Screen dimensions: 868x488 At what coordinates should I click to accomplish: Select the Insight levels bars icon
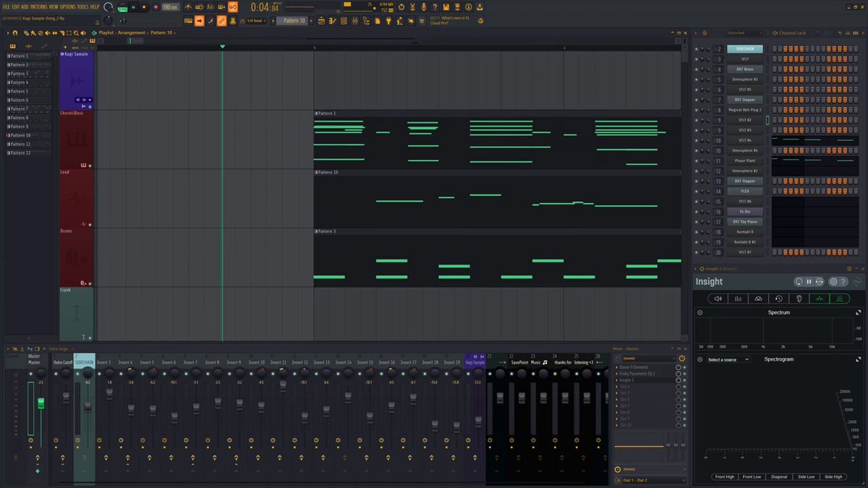738,298
